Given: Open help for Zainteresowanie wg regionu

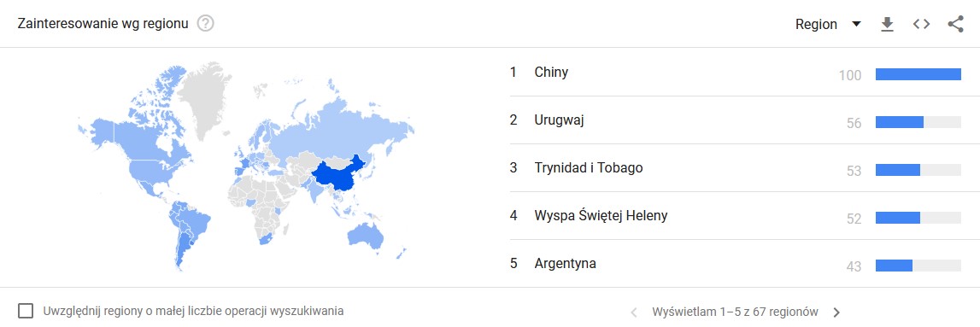Looking at the screenshot, I should tap(206, 25).
